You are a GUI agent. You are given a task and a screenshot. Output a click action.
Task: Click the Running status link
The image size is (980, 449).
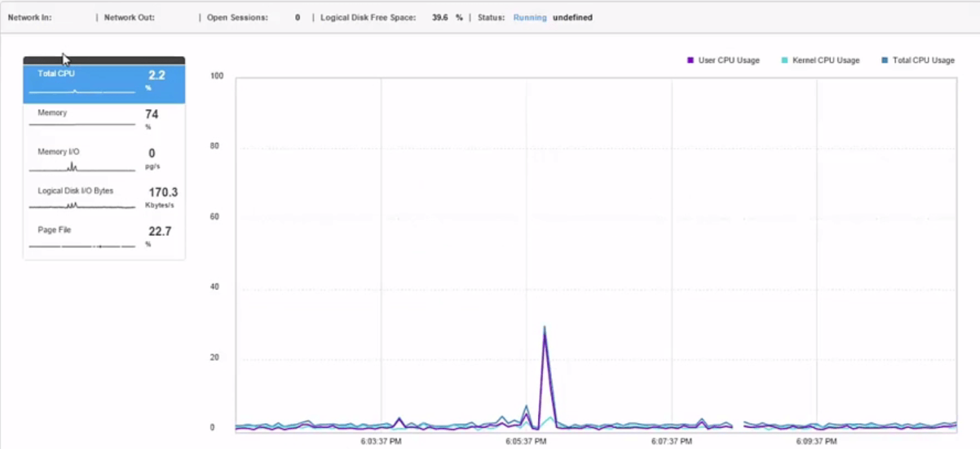[x=530, y=18]
